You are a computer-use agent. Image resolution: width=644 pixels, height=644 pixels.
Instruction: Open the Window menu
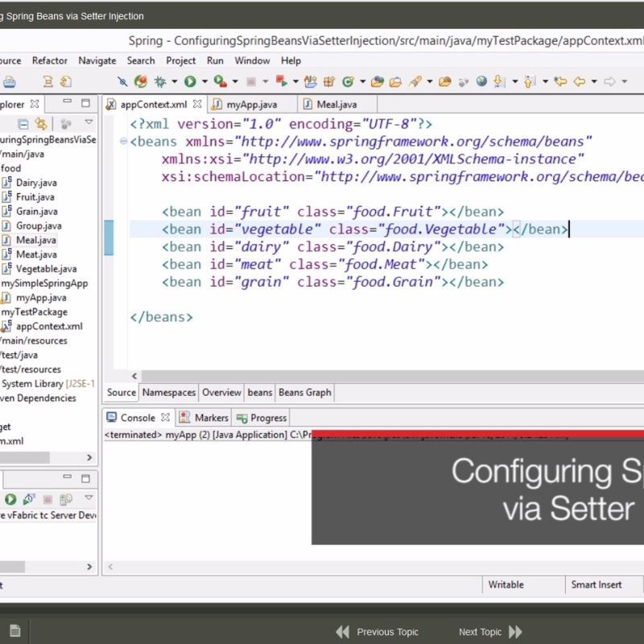[x=252, y=61]
